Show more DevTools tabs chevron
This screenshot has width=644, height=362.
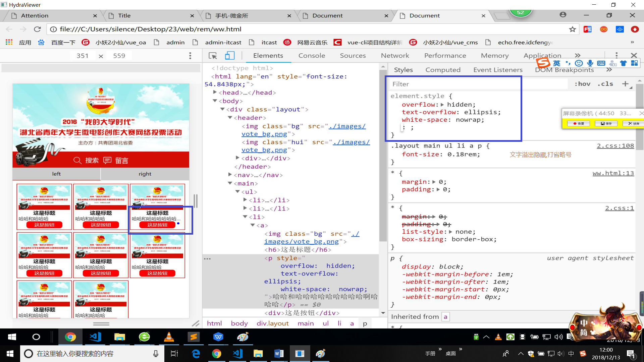pos(577,55)
